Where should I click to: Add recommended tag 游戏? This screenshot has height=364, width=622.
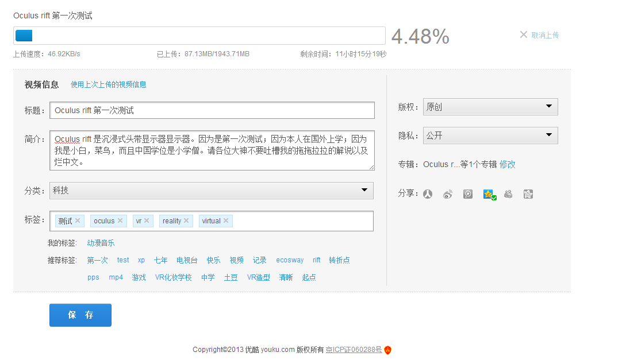tap(139, 278)
